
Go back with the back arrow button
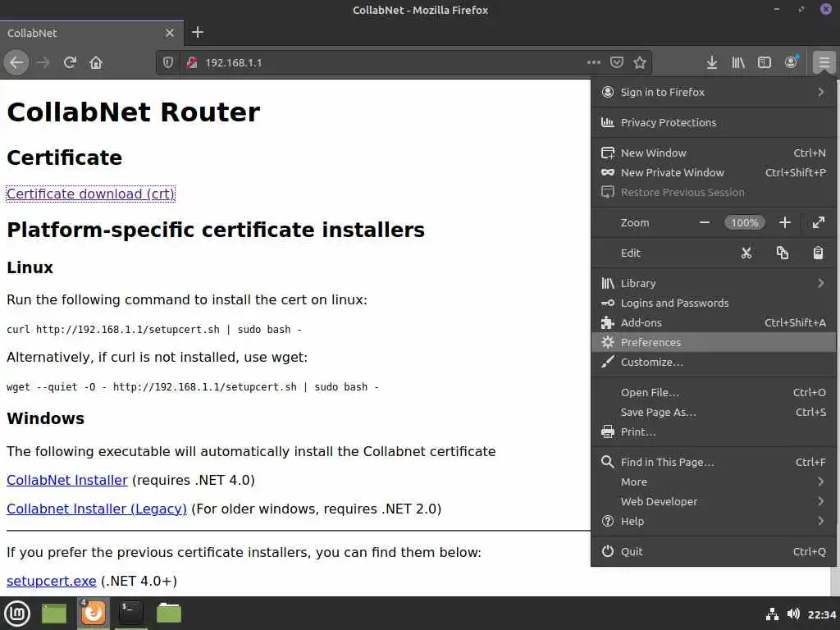16,62
